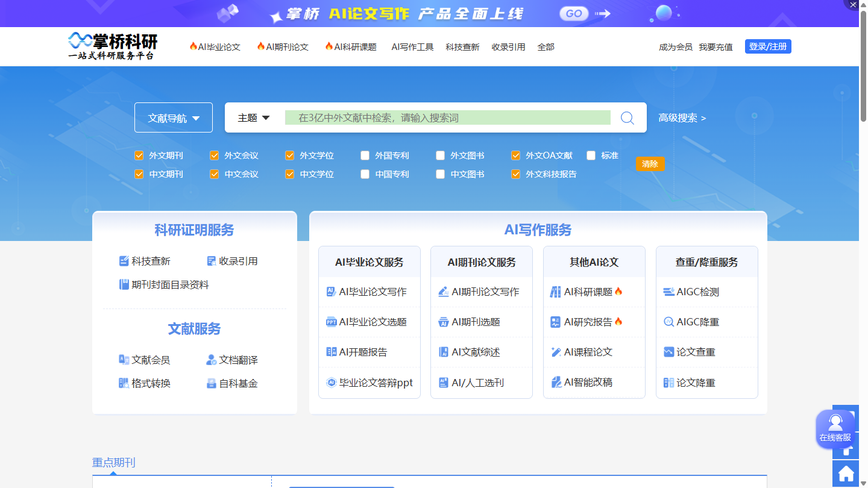Viewport: 868px width, 488px height.
Task: Open the 掌桥科研 logo homepage
Action: (113, 46)
